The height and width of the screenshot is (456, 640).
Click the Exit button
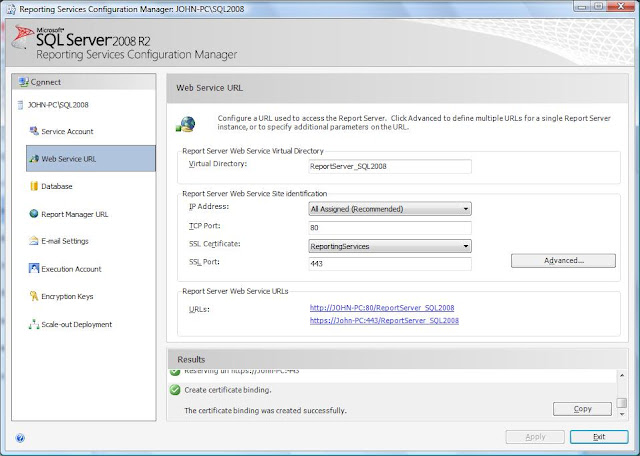[599, 437]
